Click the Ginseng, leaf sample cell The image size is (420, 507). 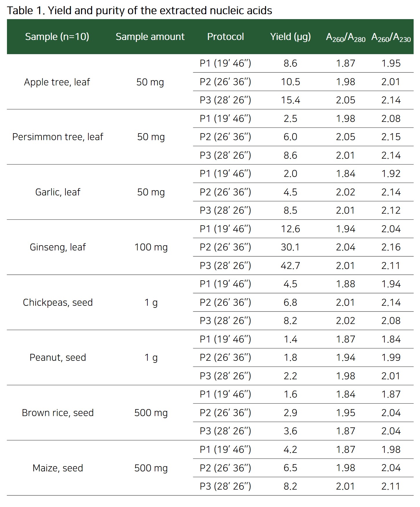pos(58,247)
